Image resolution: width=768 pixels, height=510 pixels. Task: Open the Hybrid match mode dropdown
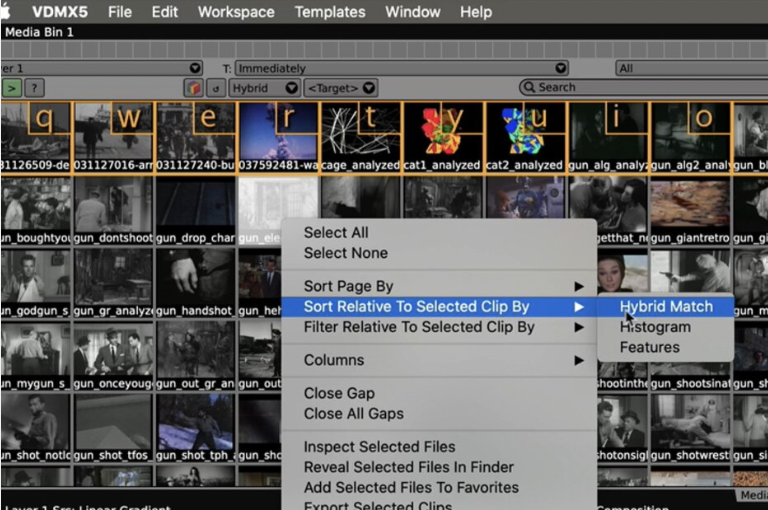coord(264,88)
